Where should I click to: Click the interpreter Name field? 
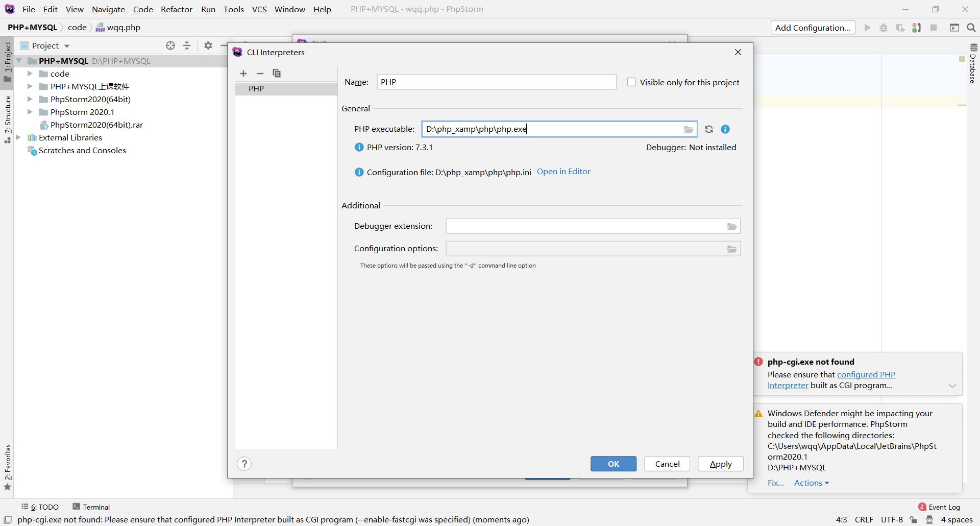pyautogui.click(x=497, y=82)
